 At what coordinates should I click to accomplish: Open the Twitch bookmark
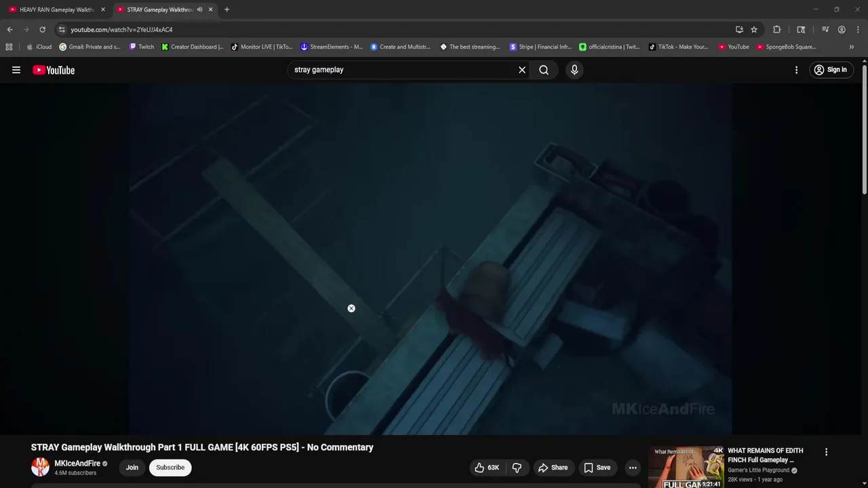(142, 47)
